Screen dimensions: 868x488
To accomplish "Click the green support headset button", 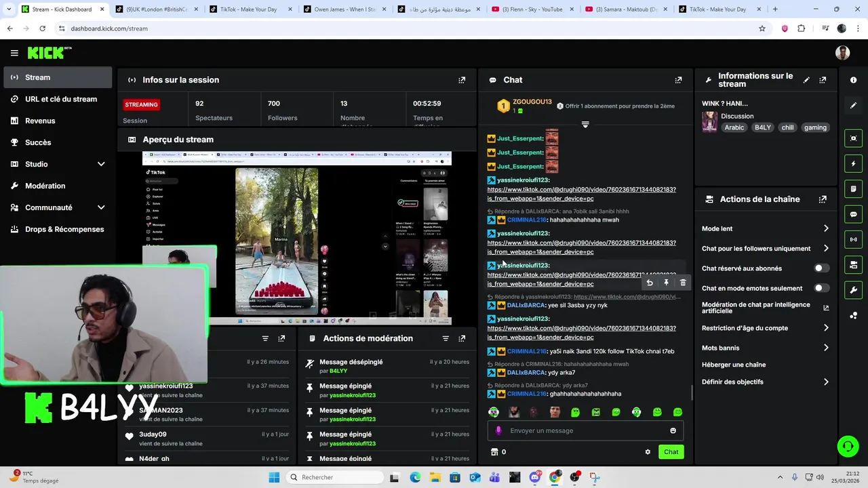I will point(848,446).
